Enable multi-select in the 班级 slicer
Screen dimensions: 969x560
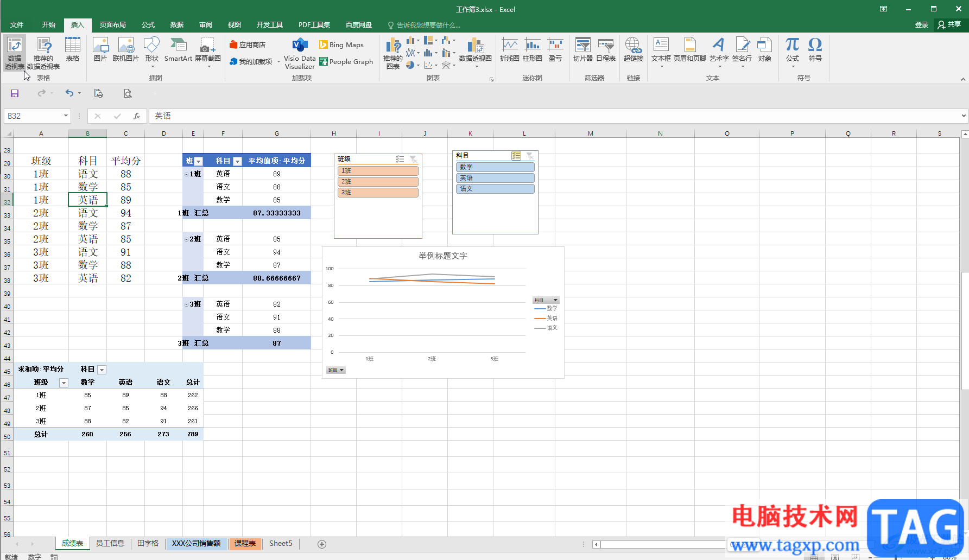pyautogui.click(x=400, y=159)
